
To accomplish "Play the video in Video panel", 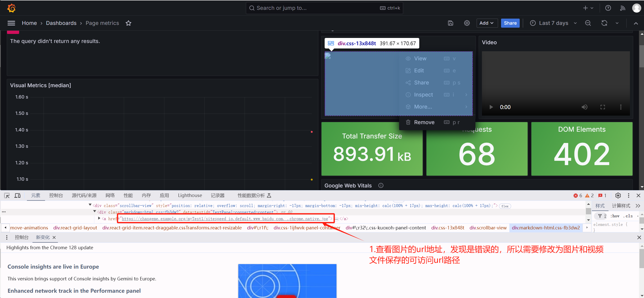I will click(x=491, y=107).
